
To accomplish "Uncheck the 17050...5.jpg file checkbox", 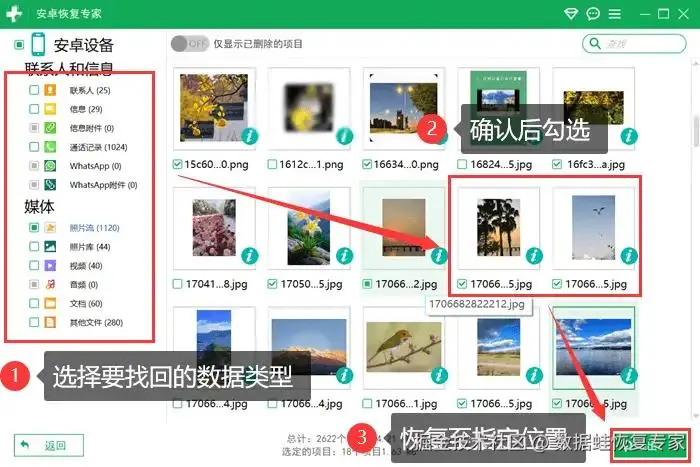I will [x=272, y=284].
